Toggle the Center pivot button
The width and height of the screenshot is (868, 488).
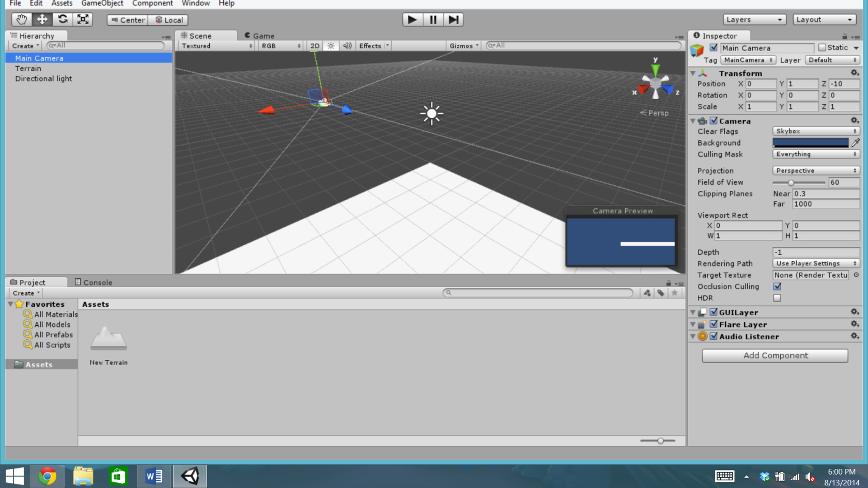(128, 20)
